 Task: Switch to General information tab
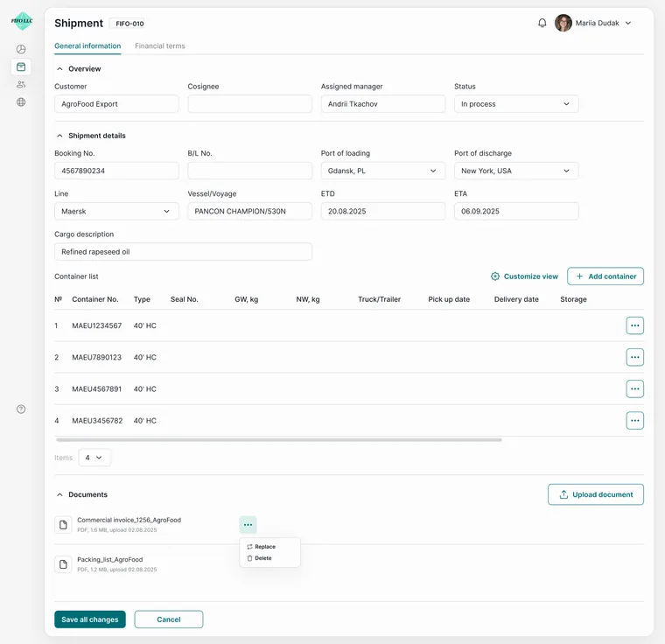coord(87,45)
